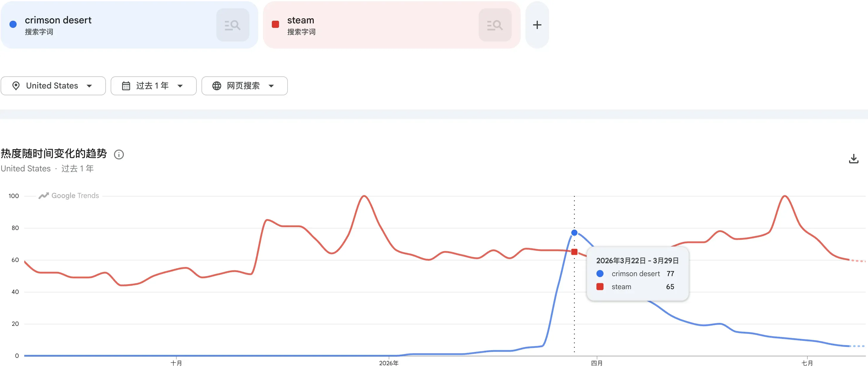The height and width of the screenshot is (367, 868).
Task: Click the 2026年3月22日 - 3月29日 tooltip date
Action: [637, 260]
